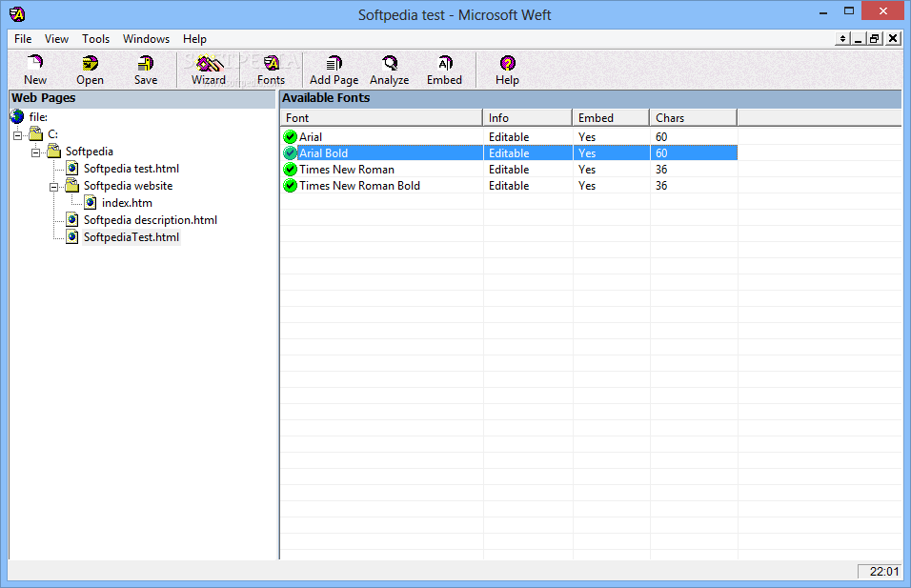
Task: Click the Softpedia folder icon in tree
Action: (54, 152)
